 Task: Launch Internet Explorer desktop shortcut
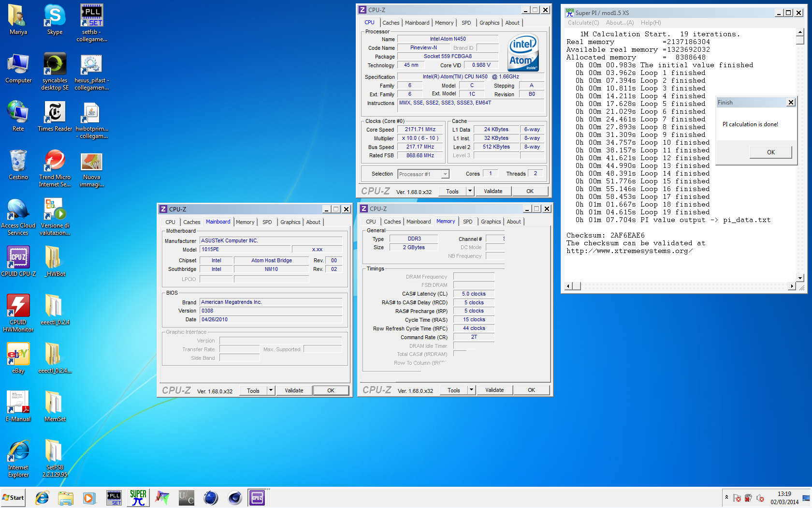[x=18, y=458]
